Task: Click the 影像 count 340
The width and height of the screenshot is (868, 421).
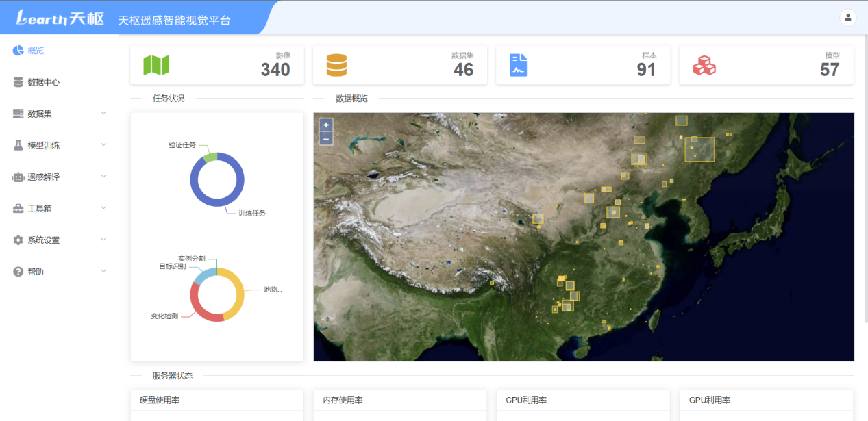Action: pyautogui.click(x=275, y=70)
